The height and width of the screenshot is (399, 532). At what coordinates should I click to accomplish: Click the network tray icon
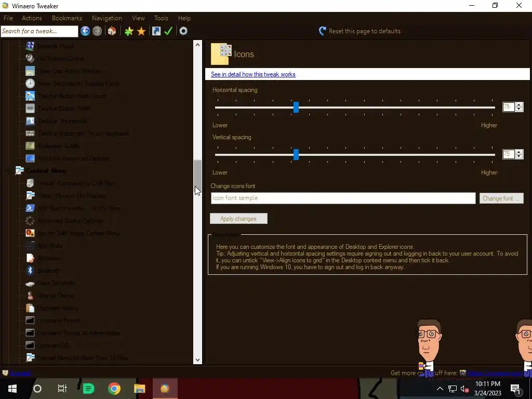(x=453, y=389)
